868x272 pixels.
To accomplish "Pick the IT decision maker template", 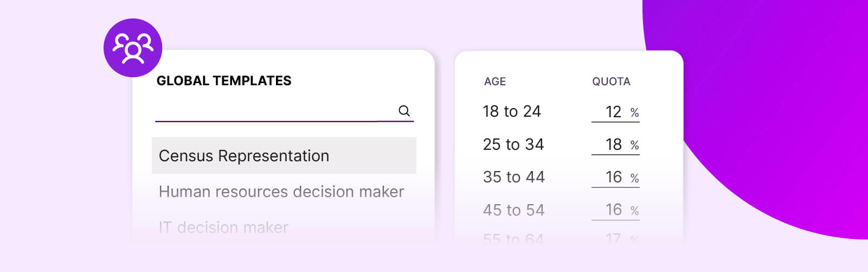I will (223, 227).
